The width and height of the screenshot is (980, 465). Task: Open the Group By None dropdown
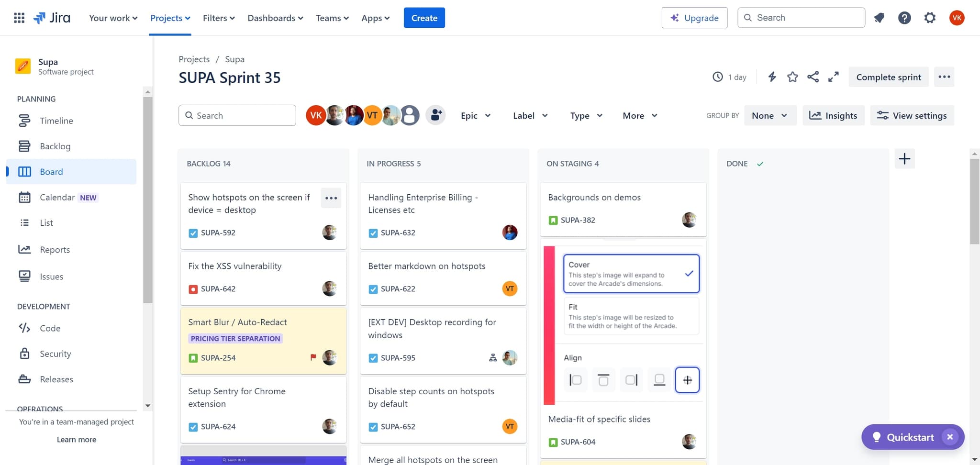[x=769, y=116]
